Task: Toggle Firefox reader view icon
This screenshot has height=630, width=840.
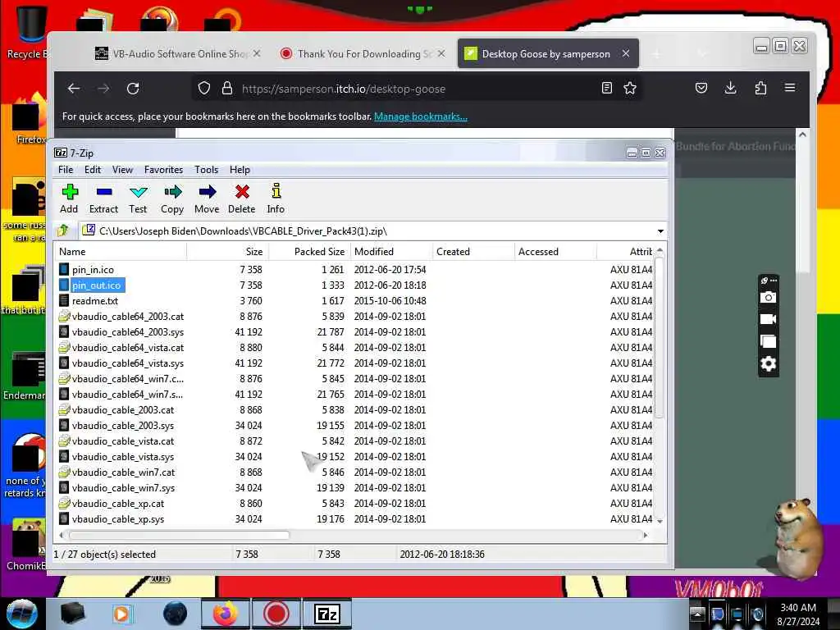Action: [606, 89]
